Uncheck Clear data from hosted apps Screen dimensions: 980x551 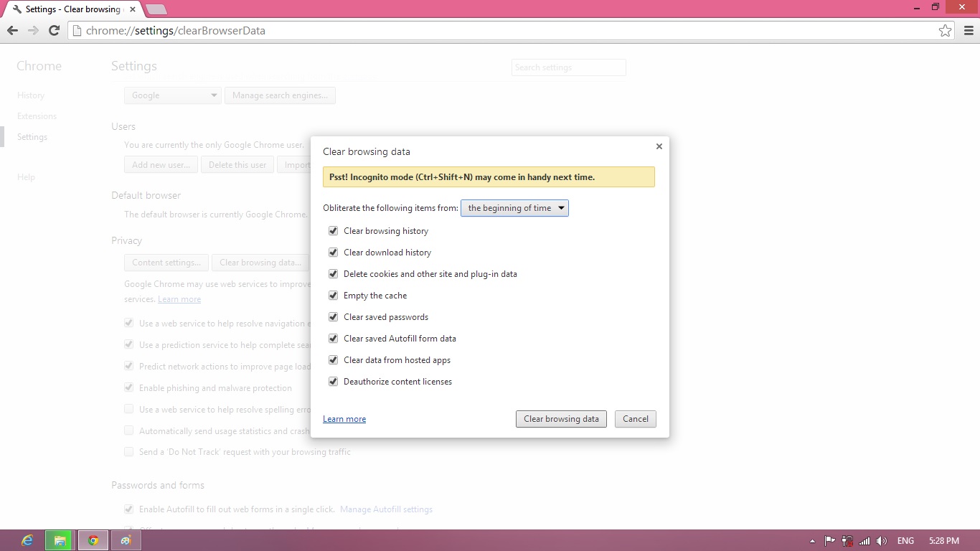click(x=333, y=360)
